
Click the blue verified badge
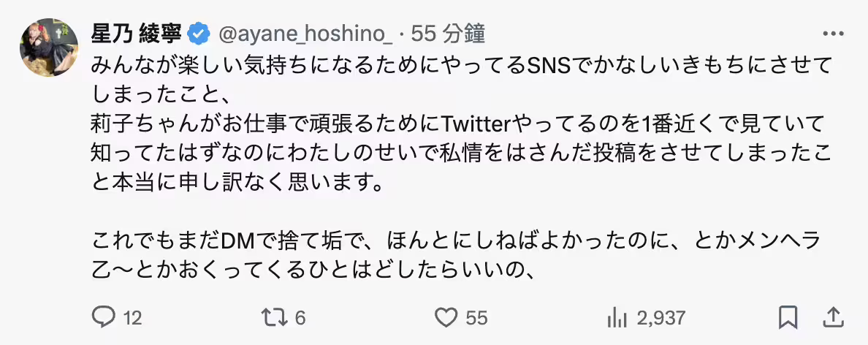click(199, 34)
